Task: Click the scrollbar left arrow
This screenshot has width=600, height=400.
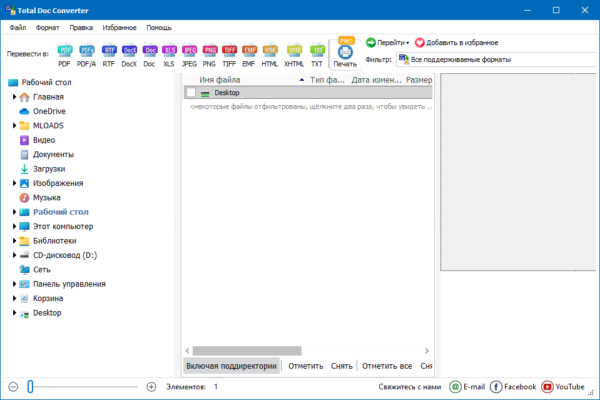Action: (188, 351)
